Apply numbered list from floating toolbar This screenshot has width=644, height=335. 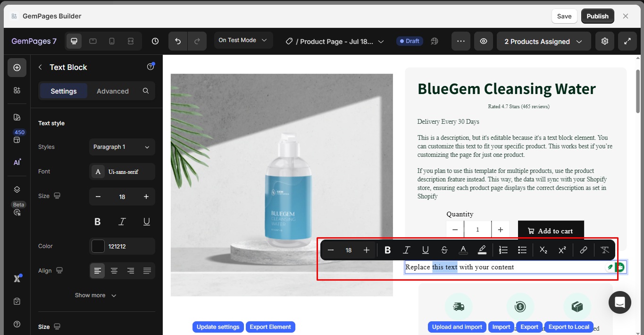503,250
